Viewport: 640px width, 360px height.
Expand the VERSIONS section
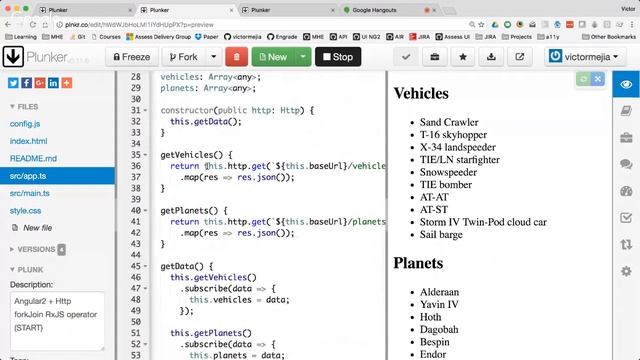[32, 249]
